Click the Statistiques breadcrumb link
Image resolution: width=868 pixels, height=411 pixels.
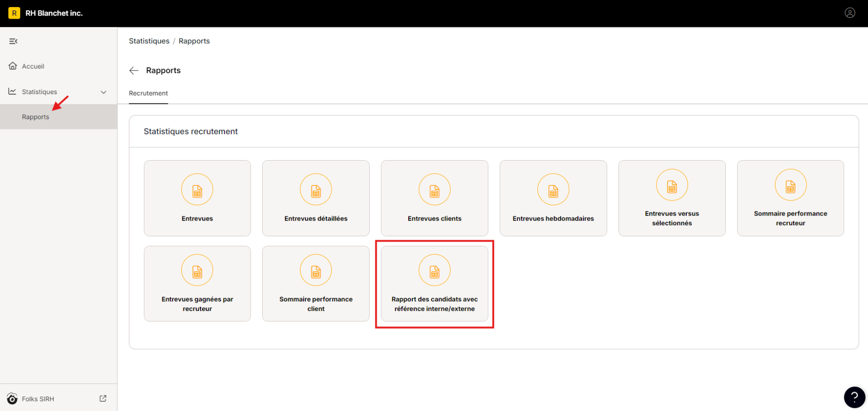point(149,41)
